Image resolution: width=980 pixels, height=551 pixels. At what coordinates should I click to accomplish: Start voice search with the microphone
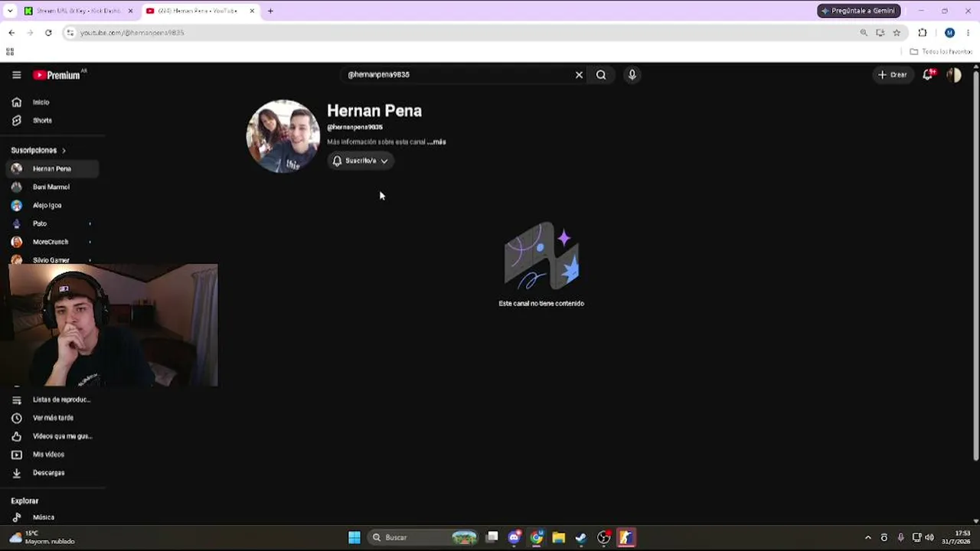click(x=632, y=75)
